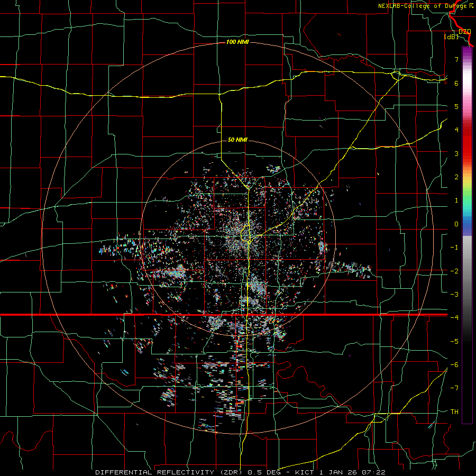Click the 4 value on color scale
The width and height of the screenshot is (476, 476).
click(456, 130)
